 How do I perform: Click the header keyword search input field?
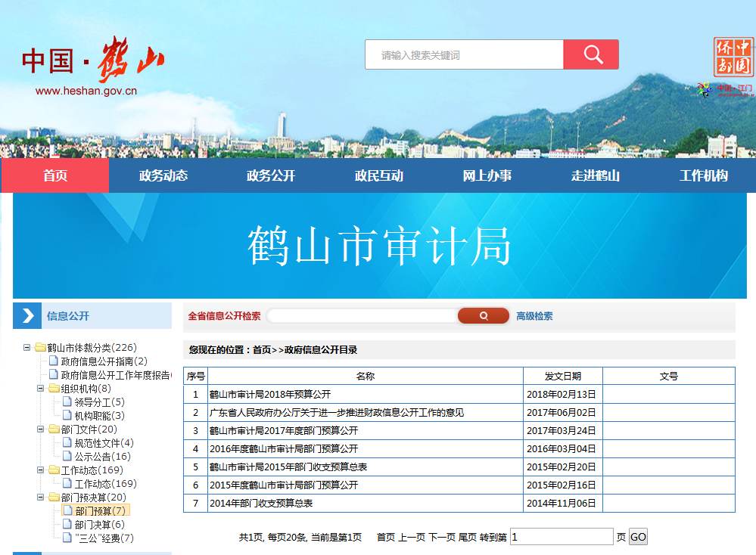(x=464, y=55)
